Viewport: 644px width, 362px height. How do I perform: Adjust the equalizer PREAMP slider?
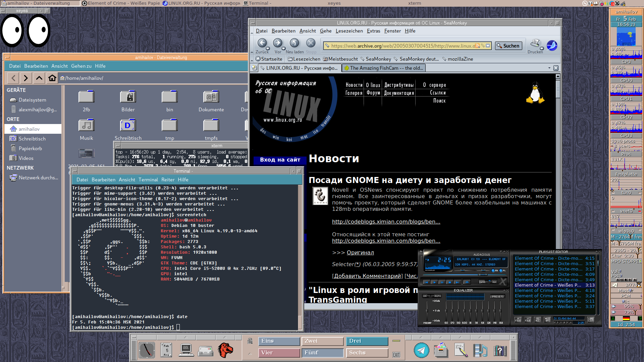tap(427, 311)
